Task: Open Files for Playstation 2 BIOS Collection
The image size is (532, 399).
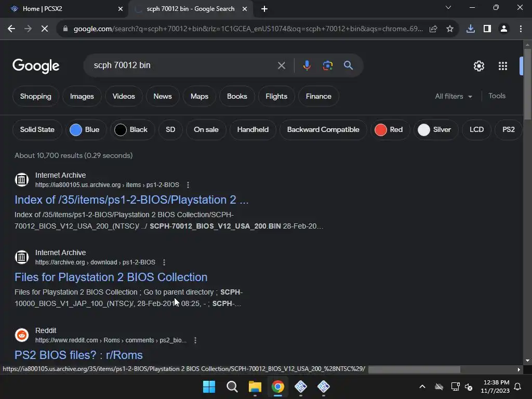Action: click(x=111, y=277)
